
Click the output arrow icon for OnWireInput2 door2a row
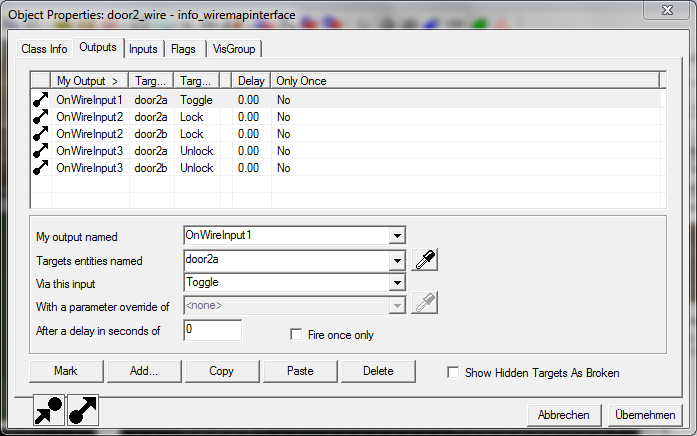[40, 117]
